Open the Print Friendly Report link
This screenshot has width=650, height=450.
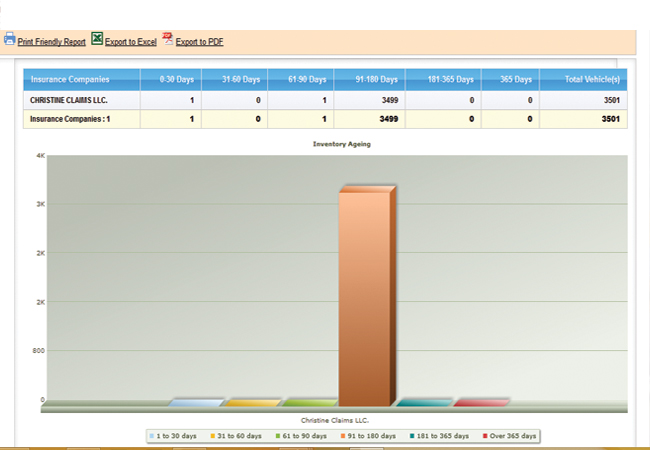51,42
